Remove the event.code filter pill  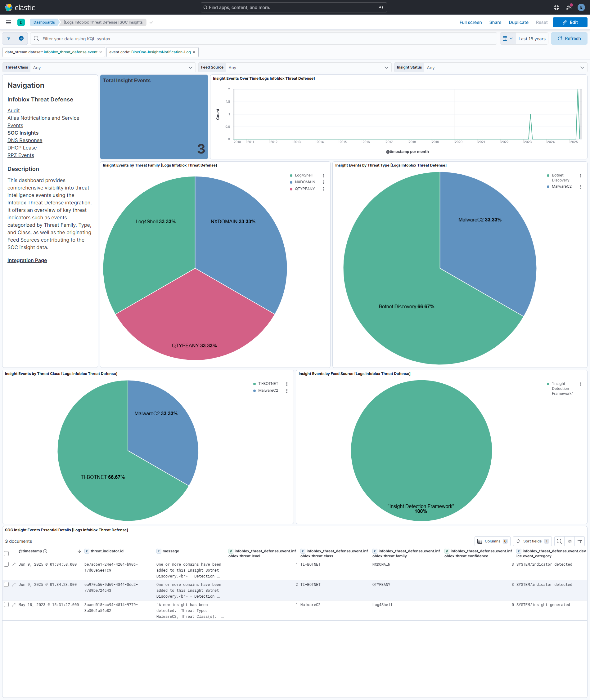click(194, 52)
